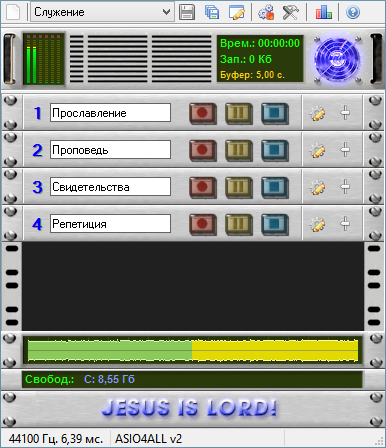Click the Свидетельства name field
This screenshot has width=386, height=448.
[110, 187]
